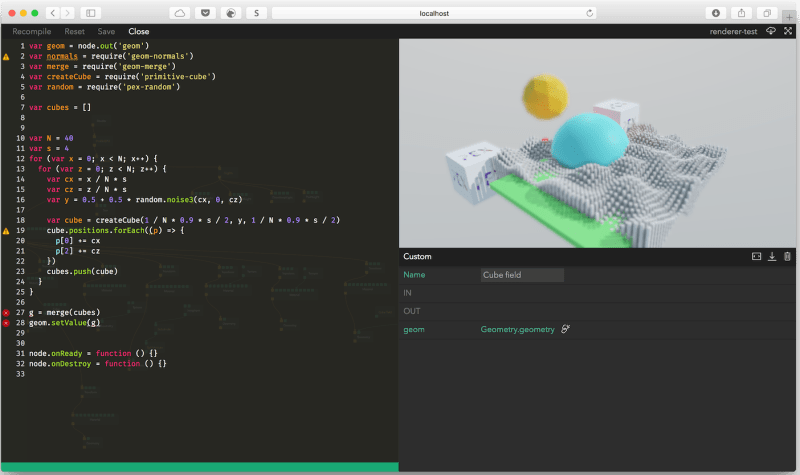This screenshot has height=475, width=800.
Task: Click code line 10 'var N = 40'
Action: coord(51,138)
